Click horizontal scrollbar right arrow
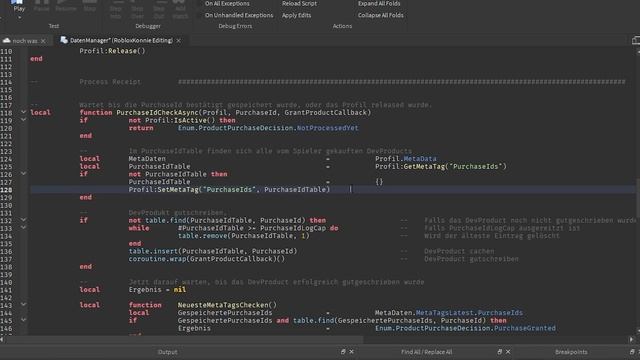The image size is (640, 360). 631,339
